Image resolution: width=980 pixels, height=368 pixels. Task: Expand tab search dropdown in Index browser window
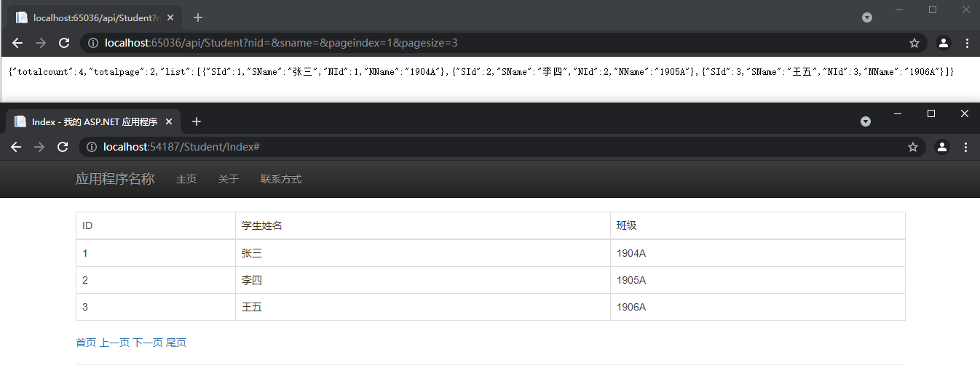click(866, 121)
